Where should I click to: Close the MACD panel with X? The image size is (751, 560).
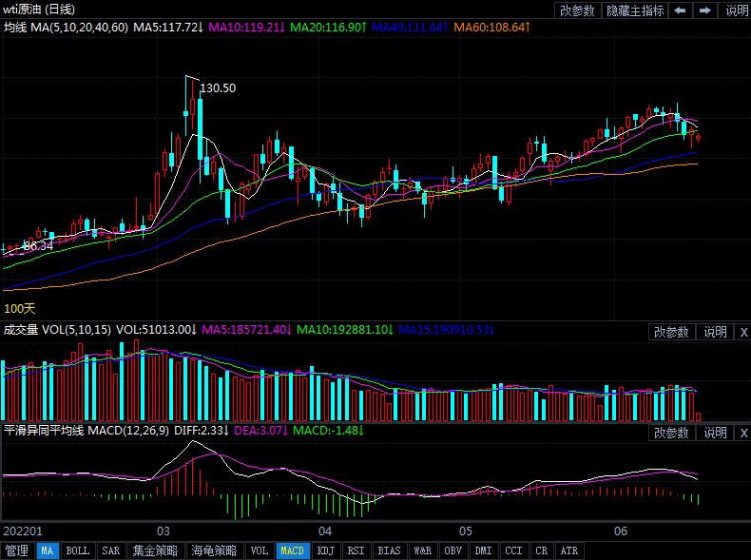coord(742,433)
